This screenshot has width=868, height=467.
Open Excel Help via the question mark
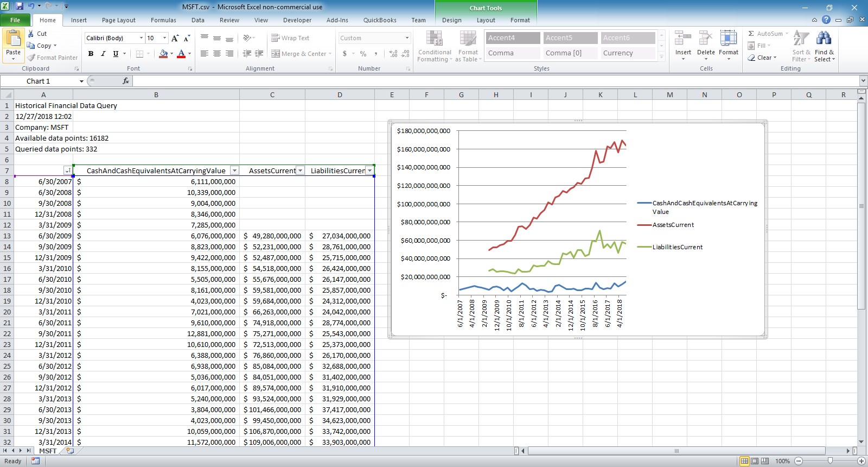tap(826, 20)
